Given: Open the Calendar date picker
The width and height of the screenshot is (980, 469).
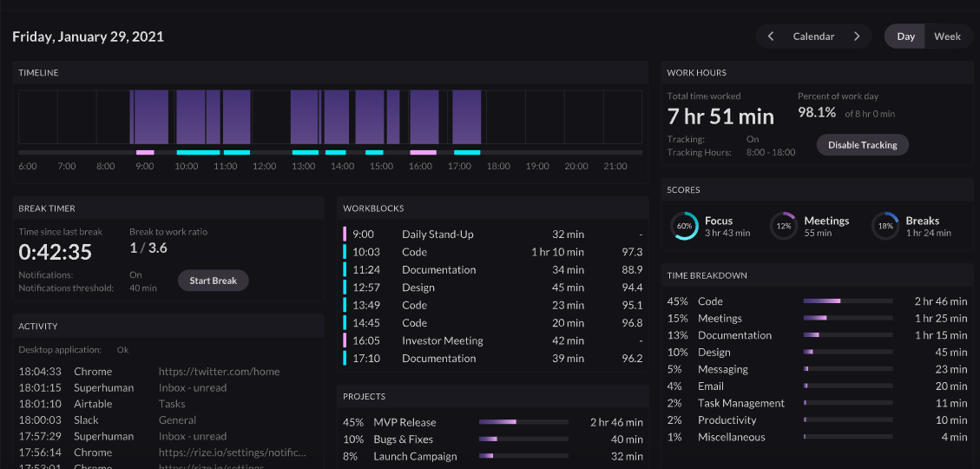Looking at the screenshot, I should click(x=813, y=36).
